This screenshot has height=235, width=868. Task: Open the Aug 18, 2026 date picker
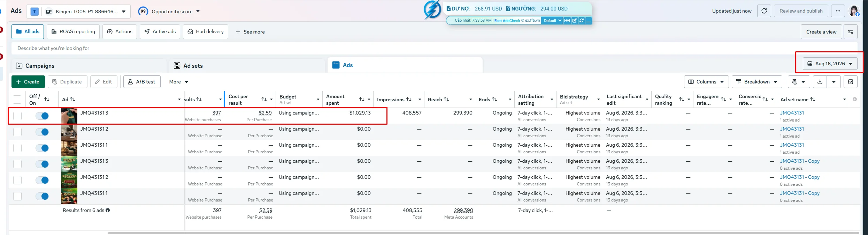point(830,64)
